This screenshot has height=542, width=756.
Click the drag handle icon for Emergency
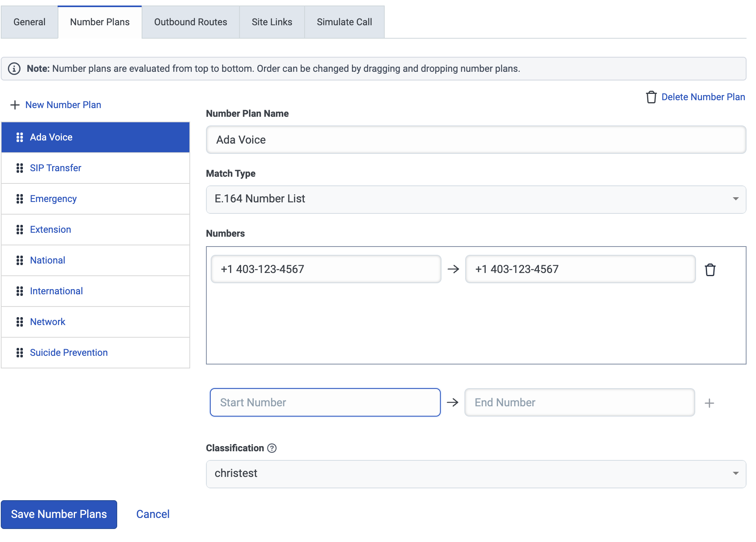19,199
